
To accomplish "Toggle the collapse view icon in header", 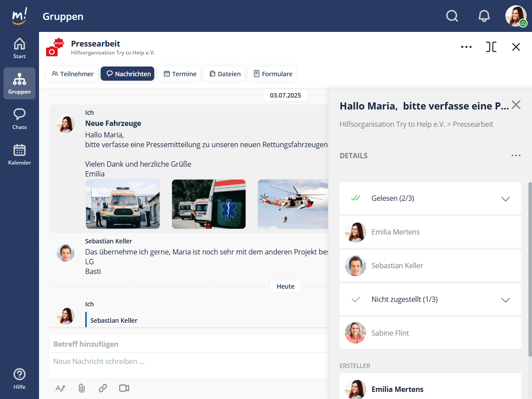I will click(491, 47).
